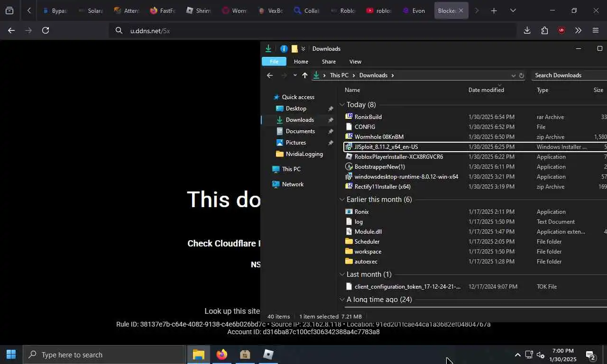
Task: Open the File tab in Explorer
Action: pyautogui.click(x=274, y=62)
